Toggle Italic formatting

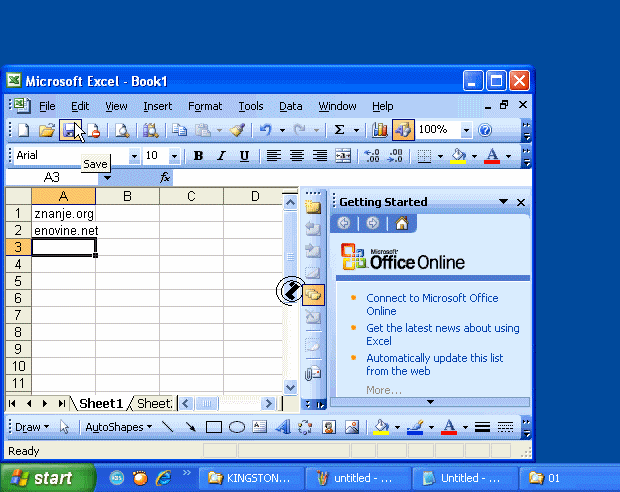221,156
